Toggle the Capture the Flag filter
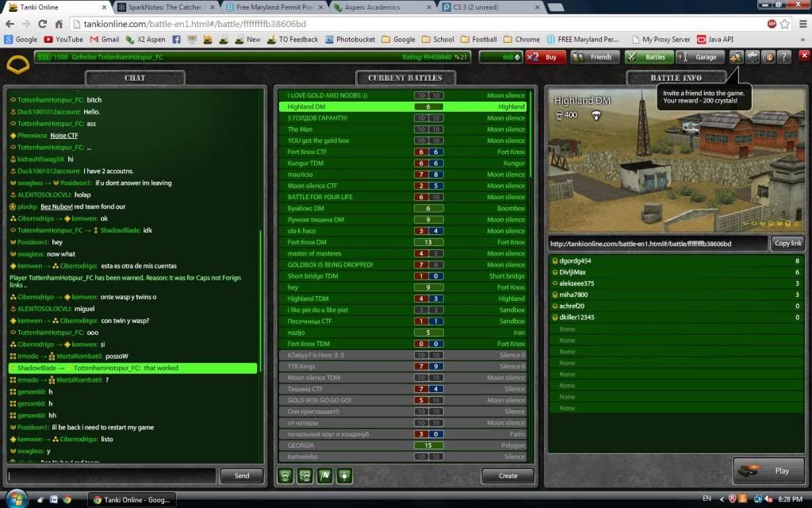Image resolution: width=812 pixels, height=508 pixels. click(324, 475)
